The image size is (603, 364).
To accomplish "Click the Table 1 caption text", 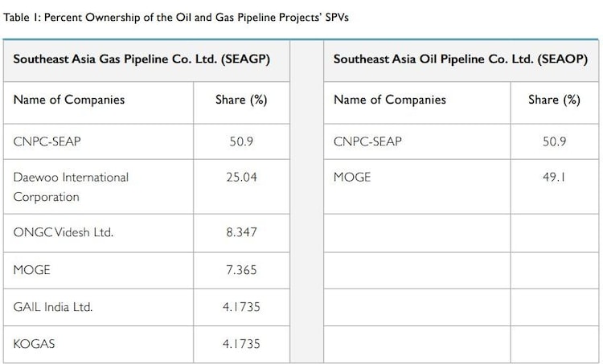I will [176, 17].
